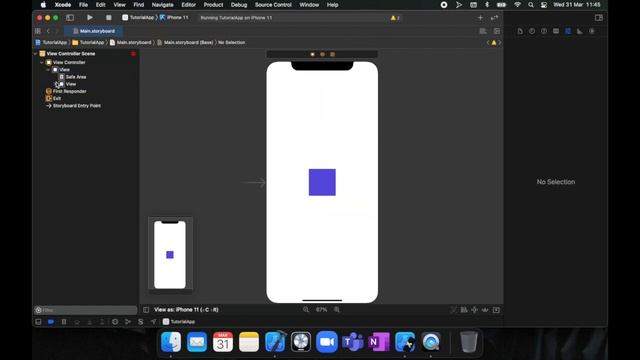Click Embed In button on canvas bar
This screenshot has height=360, width=640.
coord(496,310)
